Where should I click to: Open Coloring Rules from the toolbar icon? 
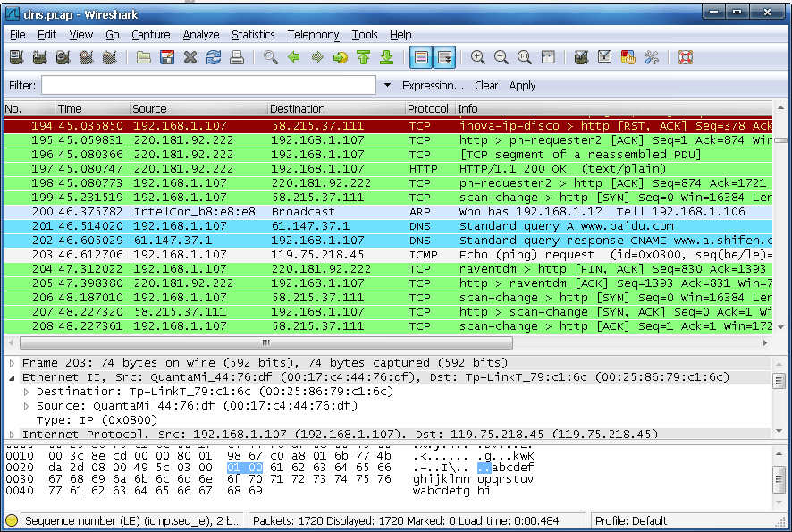pos(628,58)
